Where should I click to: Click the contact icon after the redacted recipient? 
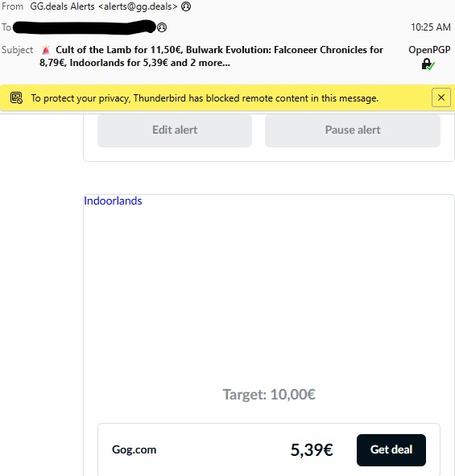coord(162,27)
